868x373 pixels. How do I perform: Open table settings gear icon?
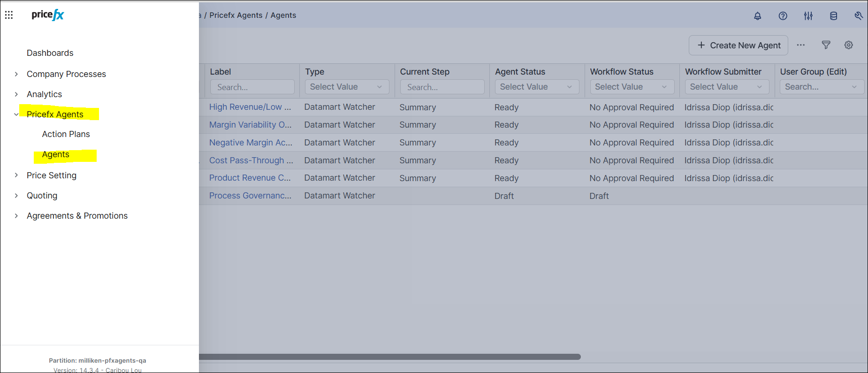click(x=848, y=45)
